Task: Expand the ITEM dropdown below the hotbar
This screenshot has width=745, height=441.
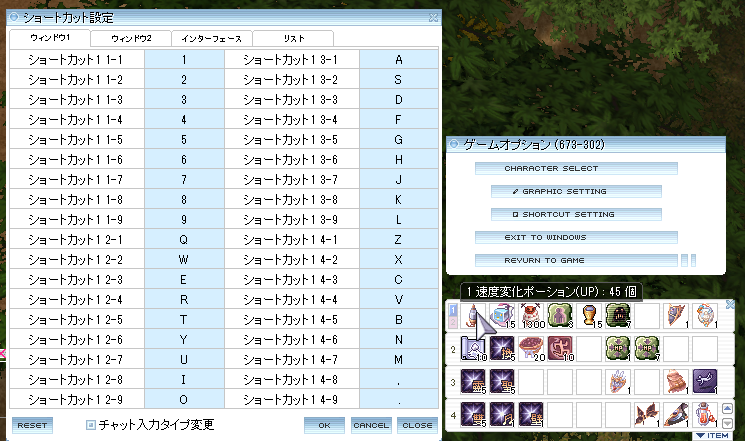Action: 713,435
